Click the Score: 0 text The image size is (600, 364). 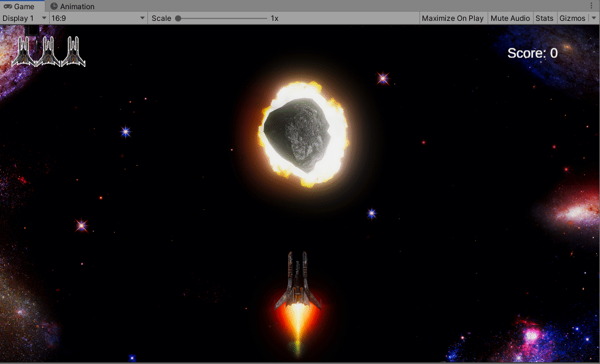tap(532, 53)
